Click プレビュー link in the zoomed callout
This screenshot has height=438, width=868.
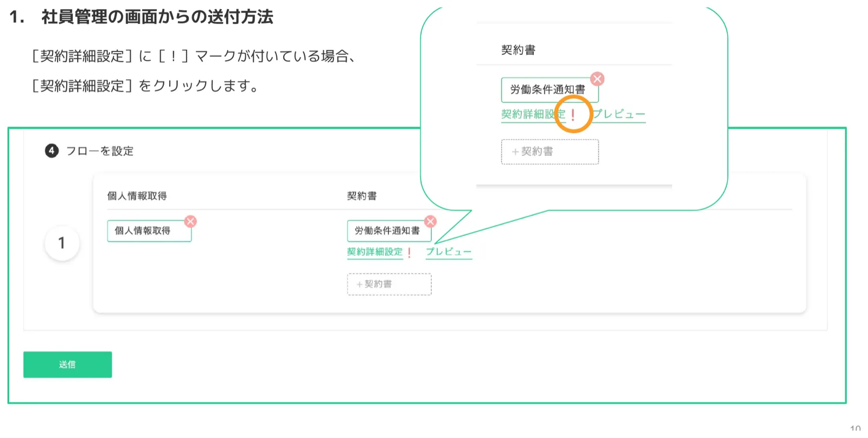(x=618, y=114)
